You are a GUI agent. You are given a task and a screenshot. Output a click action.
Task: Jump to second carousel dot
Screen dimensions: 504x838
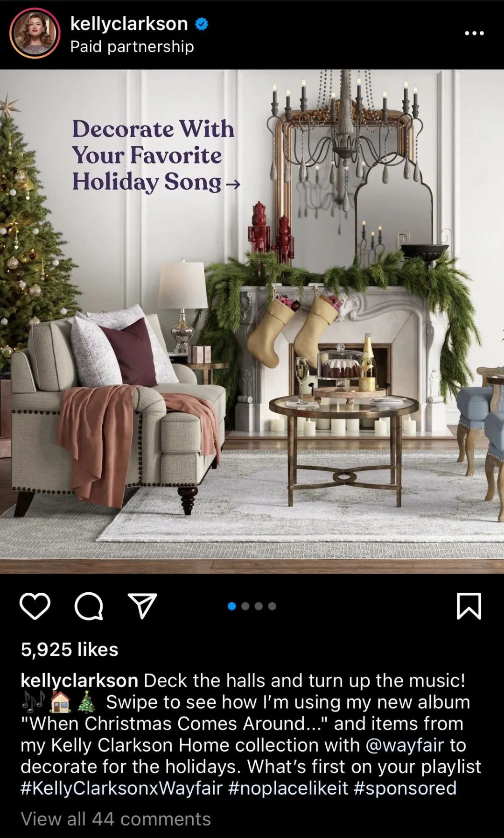[x=245, y=606]
